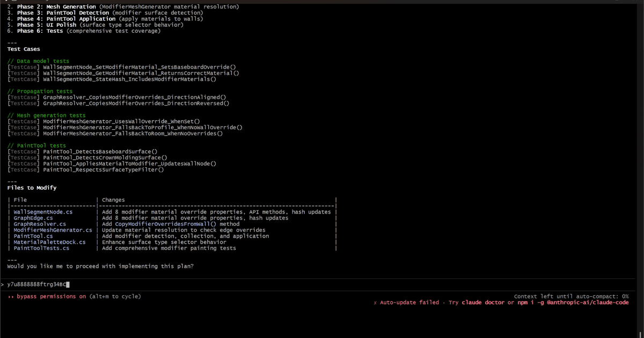The height and width of the screenshot is (338, 644).
Task: Click the "Add CopyModifierOverridesFromWall() method" cell
Action: point(171,224)
